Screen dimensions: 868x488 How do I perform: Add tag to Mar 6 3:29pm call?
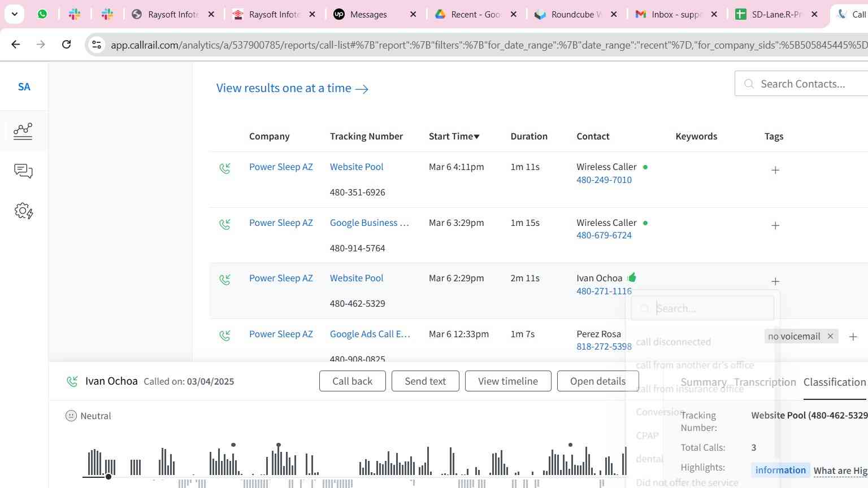(x=775, y=225)
